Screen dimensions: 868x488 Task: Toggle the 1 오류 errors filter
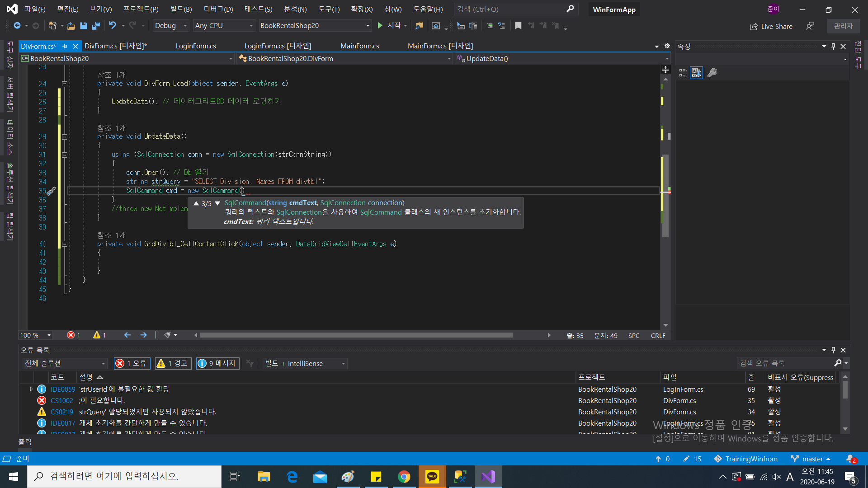click(132, 363)
